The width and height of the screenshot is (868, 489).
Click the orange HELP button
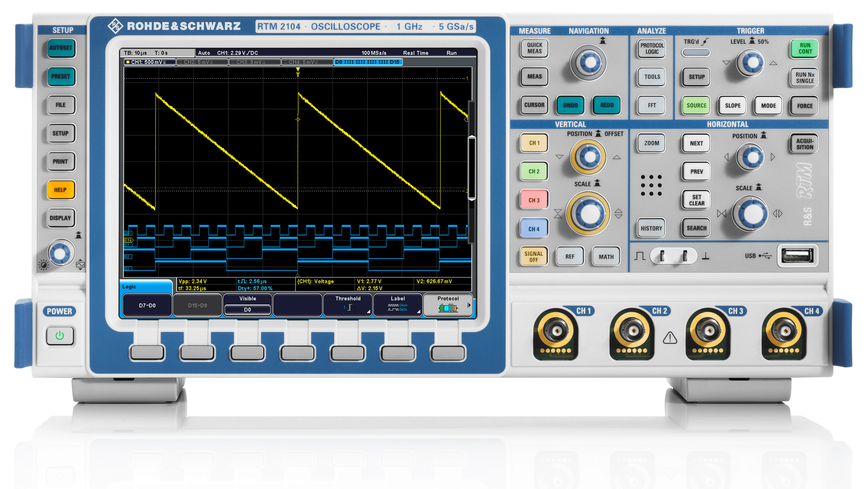tap(61, 190)
